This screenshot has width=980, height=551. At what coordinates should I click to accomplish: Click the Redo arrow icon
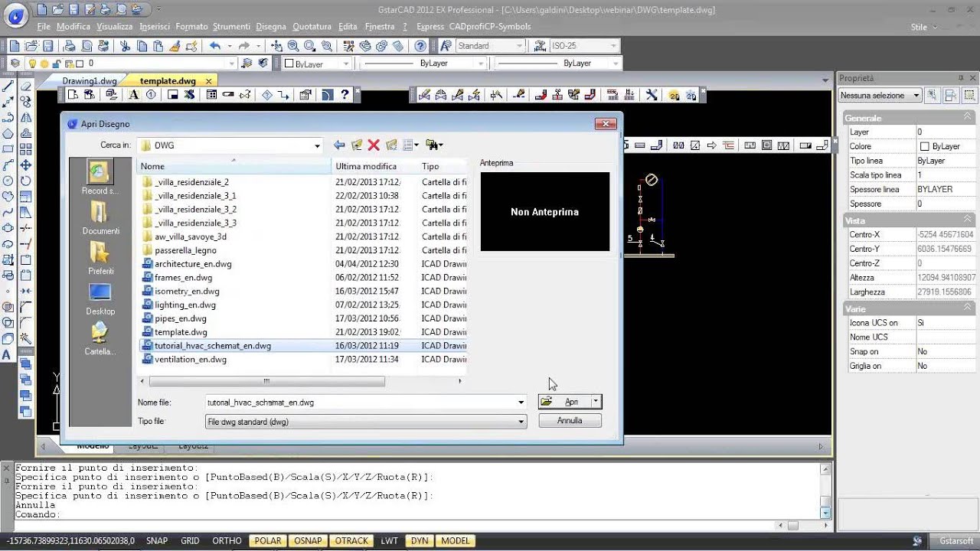coord(243,46)
